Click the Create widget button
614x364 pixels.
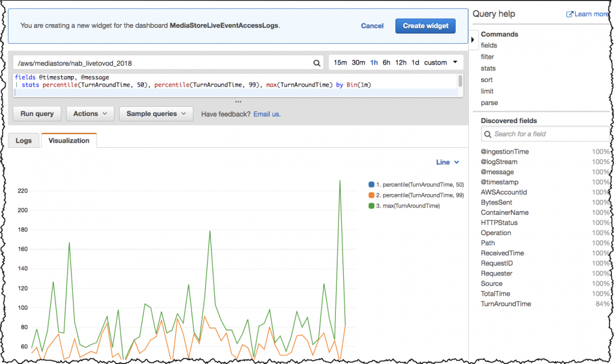tap(425, 26)
